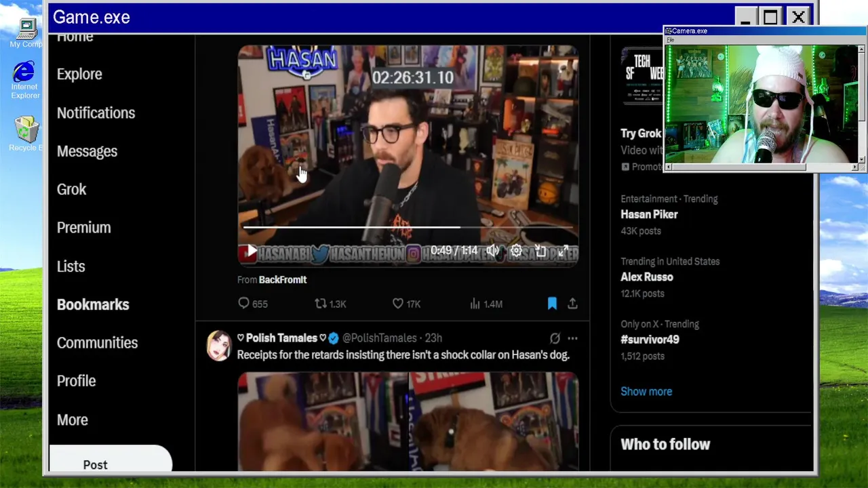Toggle picture-in-picture on the video
Viewport: 868px width, 488px height.
point(540,251)
